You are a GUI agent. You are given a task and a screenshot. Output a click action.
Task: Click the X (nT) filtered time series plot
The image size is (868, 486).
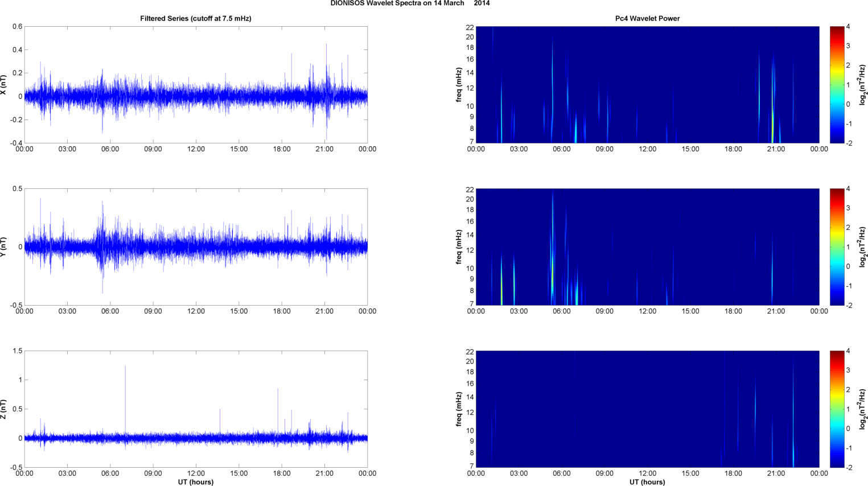click(x=196, y=85)
